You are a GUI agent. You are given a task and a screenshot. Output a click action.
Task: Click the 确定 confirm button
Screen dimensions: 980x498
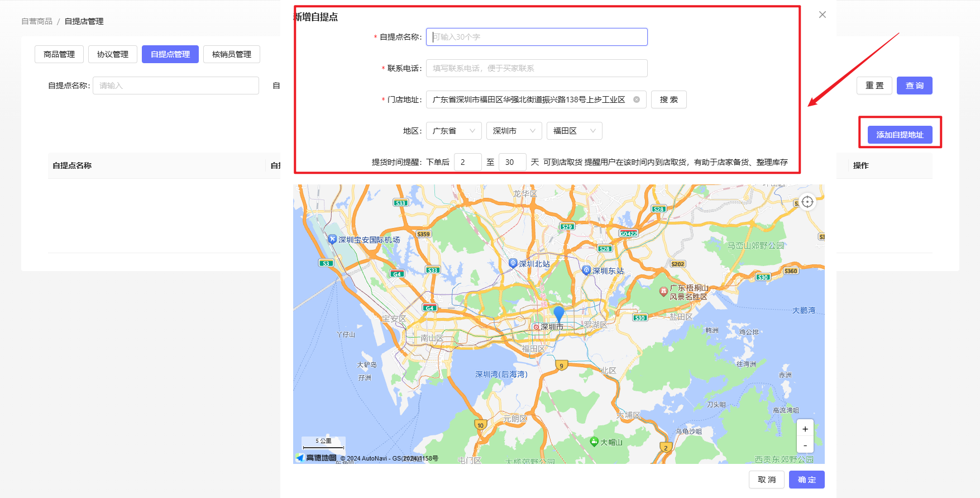click(x=806, y=480)
